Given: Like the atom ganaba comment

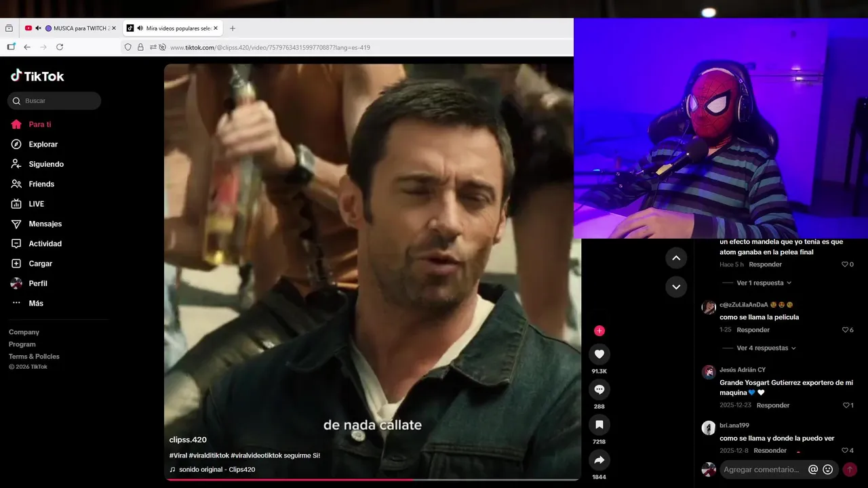Looking at the screenshot, I should [845, 264].
